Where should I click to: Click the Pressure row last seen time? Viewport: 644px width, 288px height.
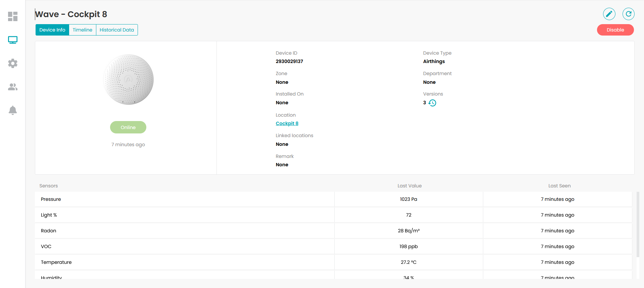557,199
